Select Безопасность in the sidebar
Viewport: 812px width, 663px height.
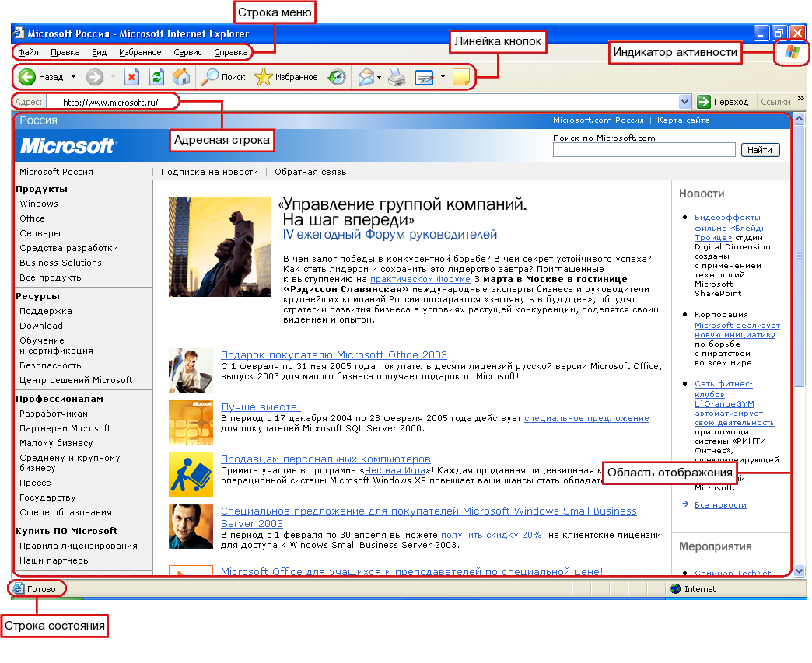[51, 365]
